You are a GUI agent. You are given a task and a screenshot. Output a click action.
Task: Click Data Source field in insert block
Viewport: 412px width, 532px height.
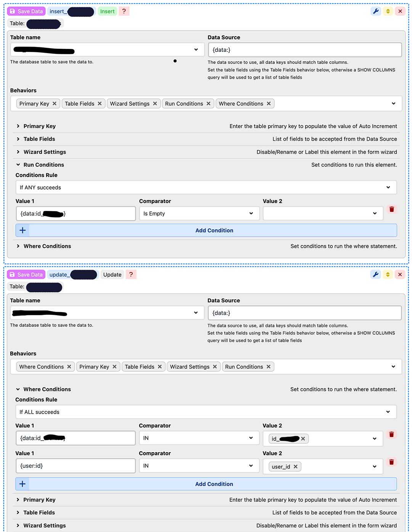click(305, 50)
